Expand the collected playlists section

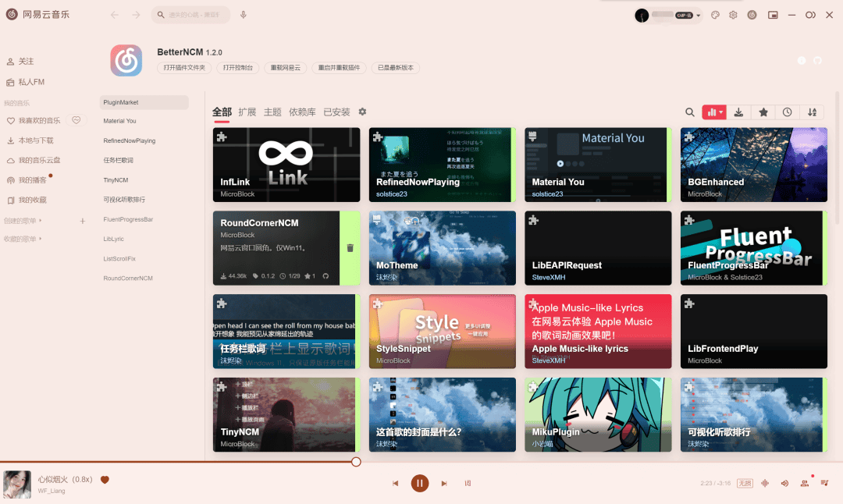pos(23,239)
